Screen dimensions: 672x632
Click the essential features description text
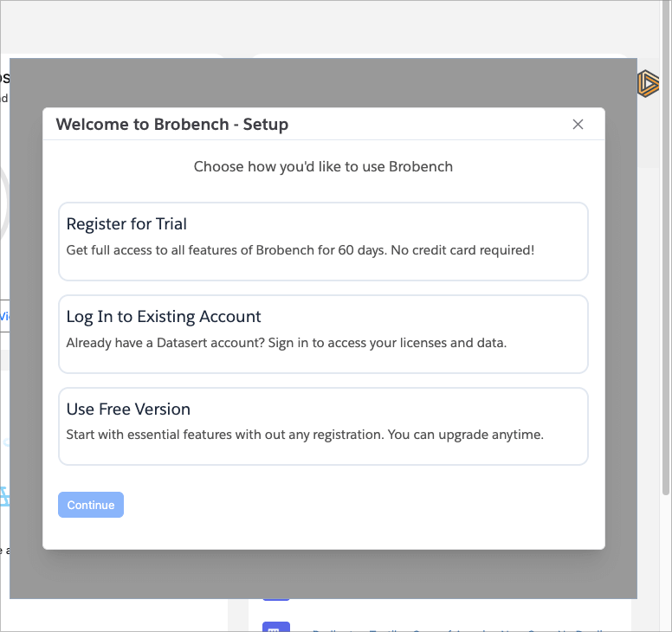pyautogui.click(x=305, y=435)
